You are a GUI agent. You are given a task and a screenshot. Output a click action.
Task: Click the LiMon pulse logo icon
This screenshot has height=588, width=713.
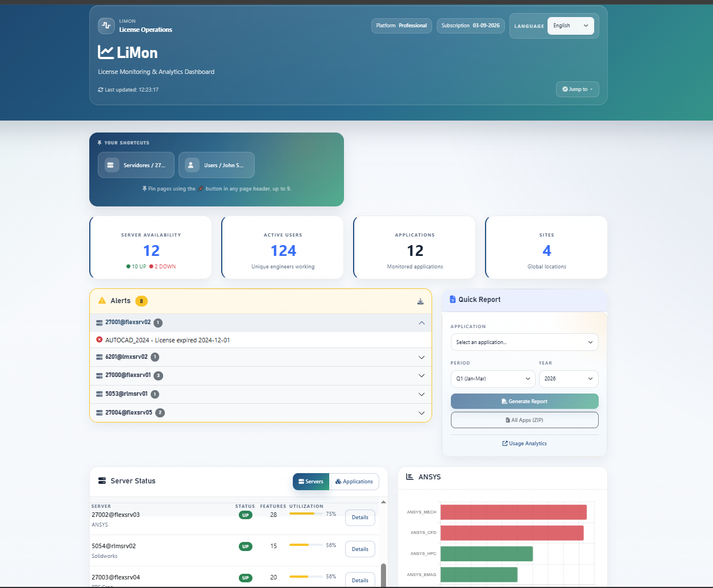click(x=106, y=26)
